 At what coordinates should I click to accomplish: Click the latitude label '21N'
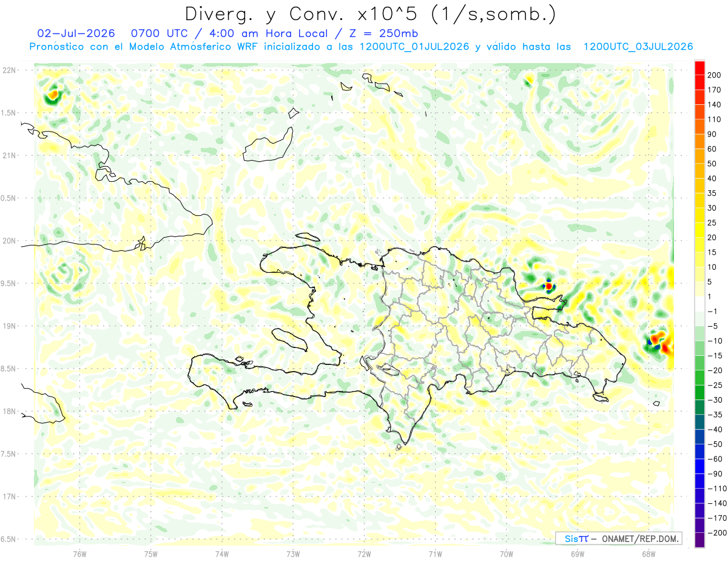pyautogui.click(x=10, y=155)
